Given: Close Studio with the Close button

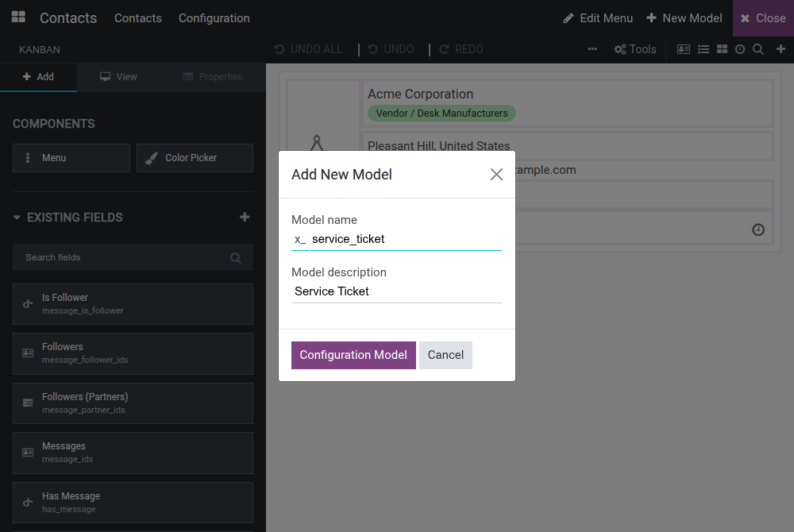Looking at the screenshot, I should pyautogui.click(x=763, y=18).
